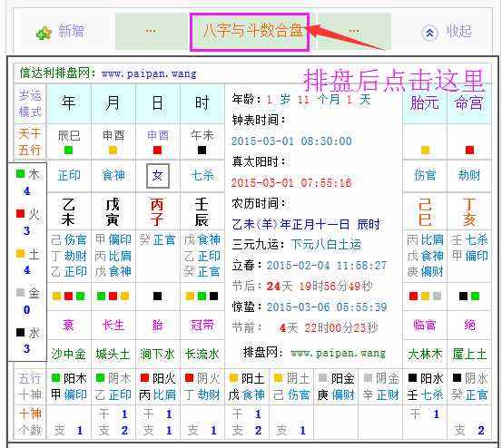The height and width of the screenshot is (448, 502).
Task: Select the 丁亥 命宫 pillar
Action: pos(469,211)
